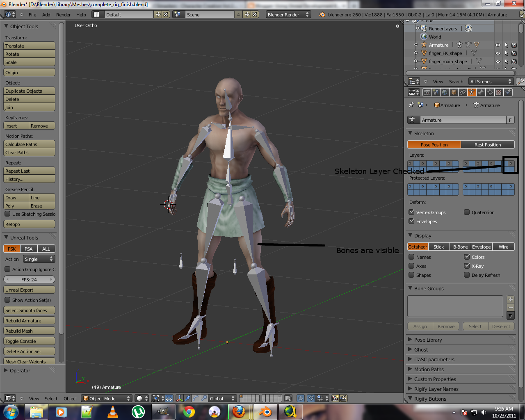The image size is (525, 420).
Task: Disable the X-Ray checkbox
Action: (x=467, y=266)
